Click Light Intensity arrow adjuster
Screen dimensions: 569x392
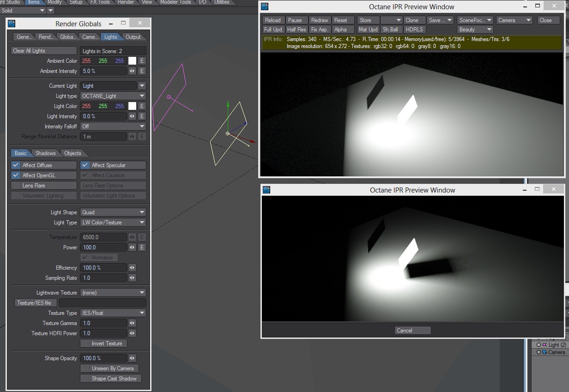pos(132,116)
